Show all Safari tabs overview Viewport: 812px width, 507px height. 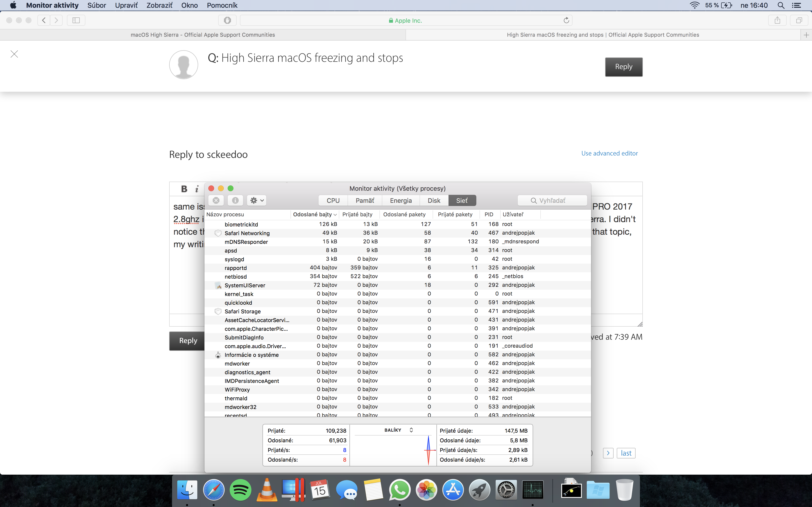click(x=799, y=21)
